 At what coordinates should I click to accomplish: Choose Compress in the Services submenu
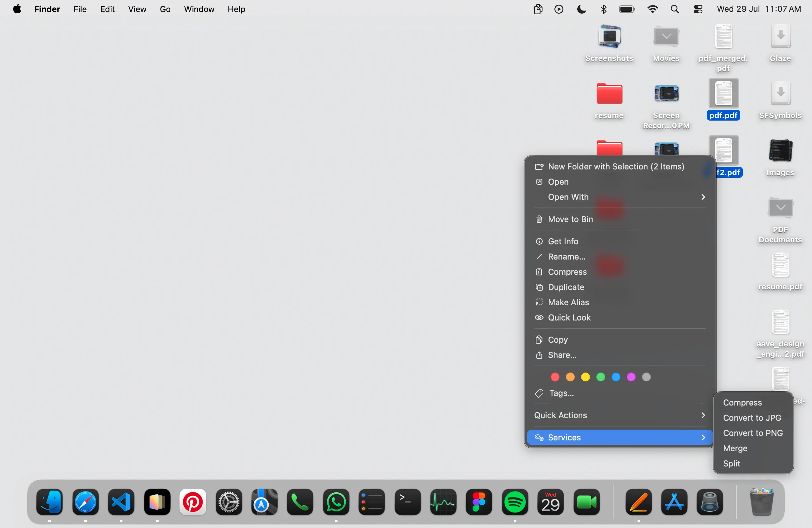[753, 403]
